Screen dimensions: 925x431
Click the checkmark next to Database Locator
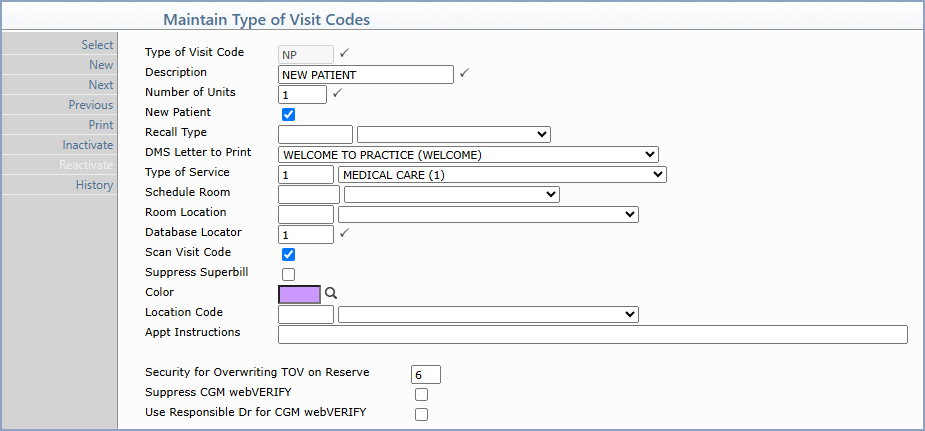pos(345,233)
